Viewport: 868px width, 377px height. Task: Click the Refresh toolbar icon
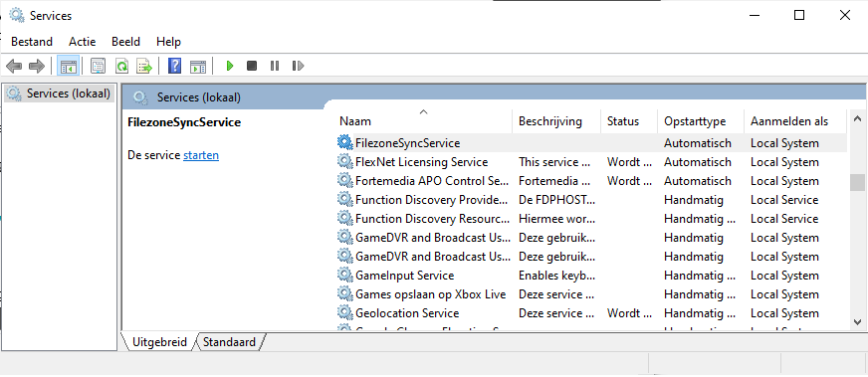(x=121, y=67)
